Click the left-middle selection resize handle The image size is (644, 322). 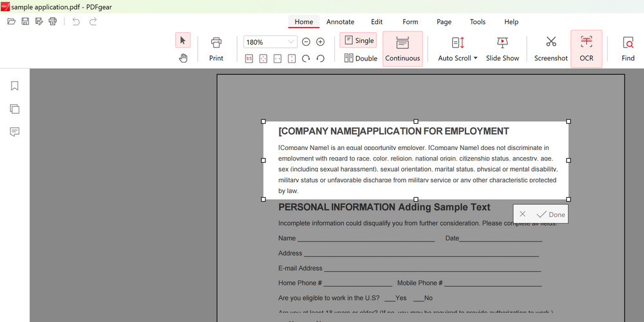263,160
